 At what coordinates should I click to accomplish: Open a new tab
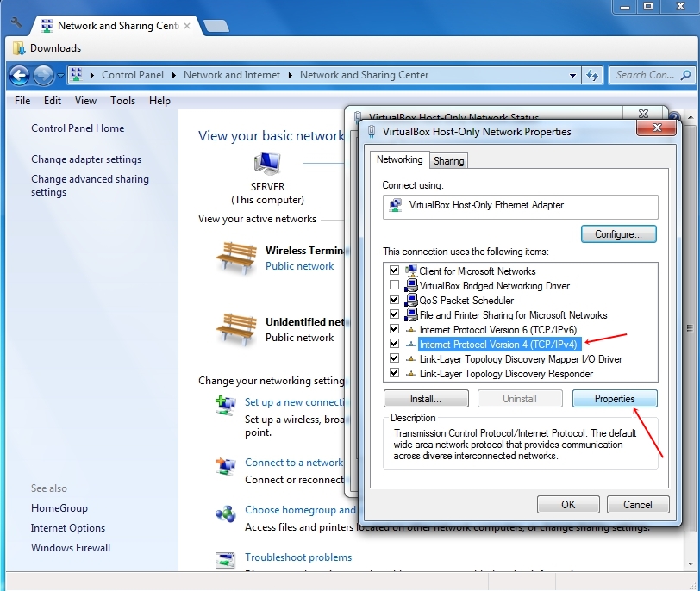coord(216,26)
